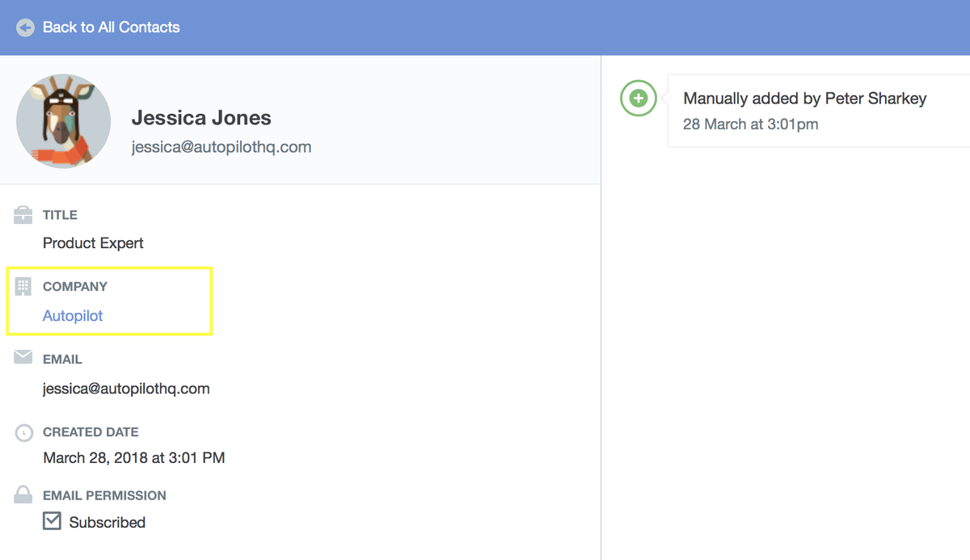The image size is (970, 560).
Task: Select the activity entry by Peter Sharkey
Action: pyautogui.click(x=805, y=98)
